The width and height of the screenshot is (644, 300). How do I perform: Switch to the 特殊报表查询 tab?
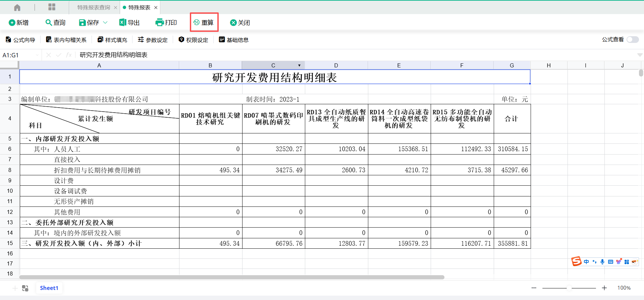click(x=94, y=7)
